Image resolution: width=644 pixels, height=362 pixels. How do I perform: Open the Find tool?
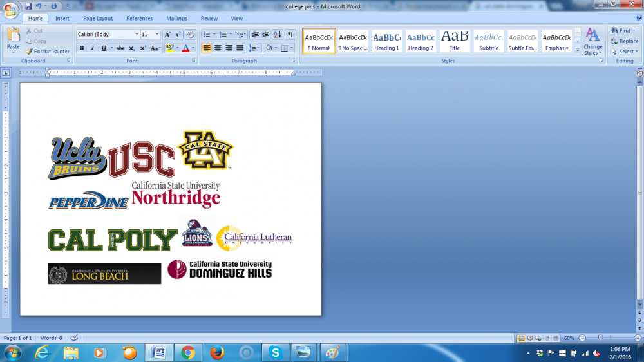click(623, 31)
